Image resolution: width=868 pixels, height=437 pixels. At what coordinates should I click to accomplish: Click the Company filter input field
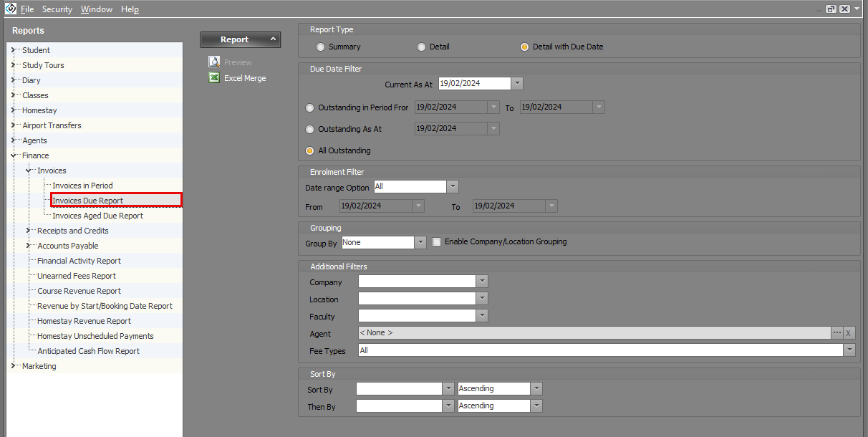(x=417, y=282)
